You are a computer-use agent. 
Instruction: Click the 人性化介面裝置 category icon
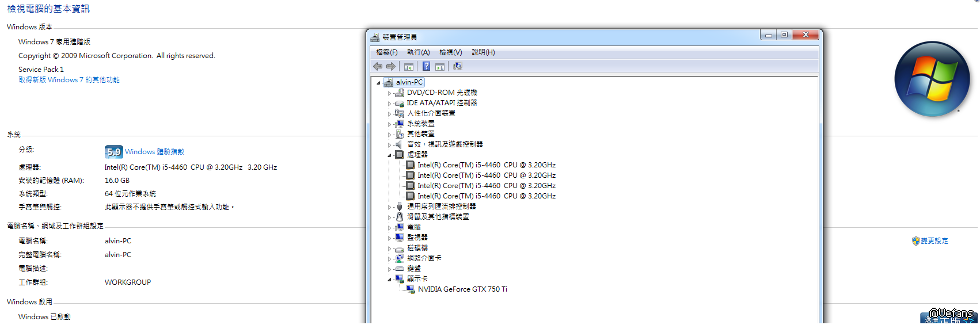(x=400, y=113)
